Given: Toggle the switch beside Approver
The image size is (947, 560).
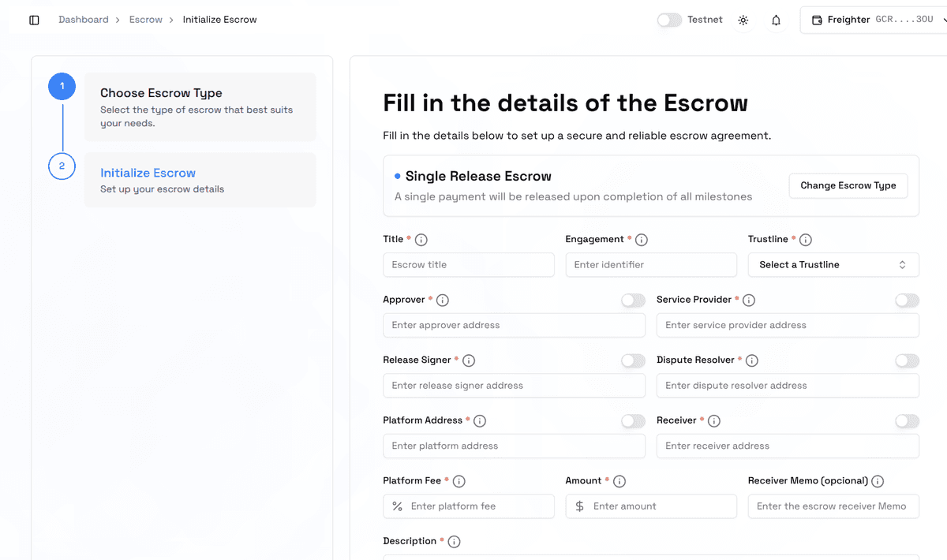Looking at the screenshot, I should coord(633,300).
